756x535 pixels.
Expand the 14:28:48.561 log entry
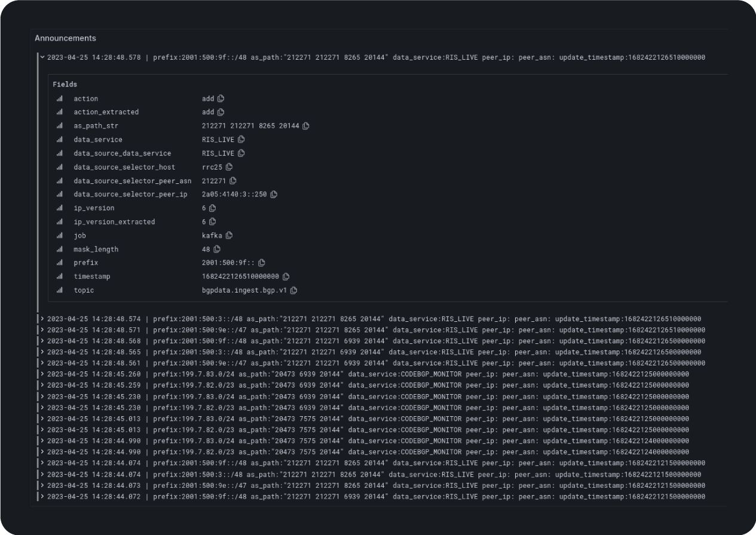[42, 363]
